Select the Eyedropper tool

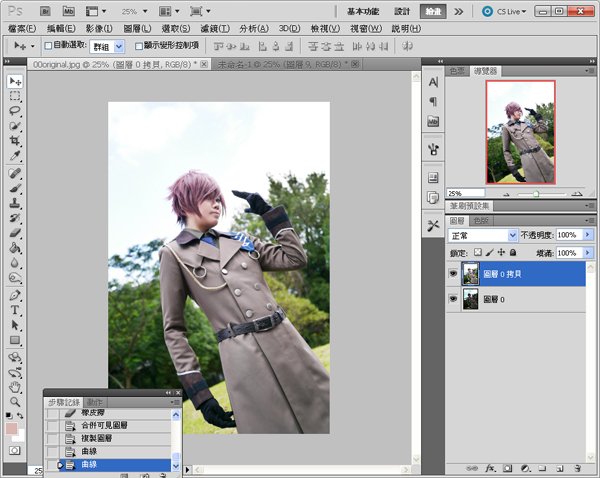15,156
